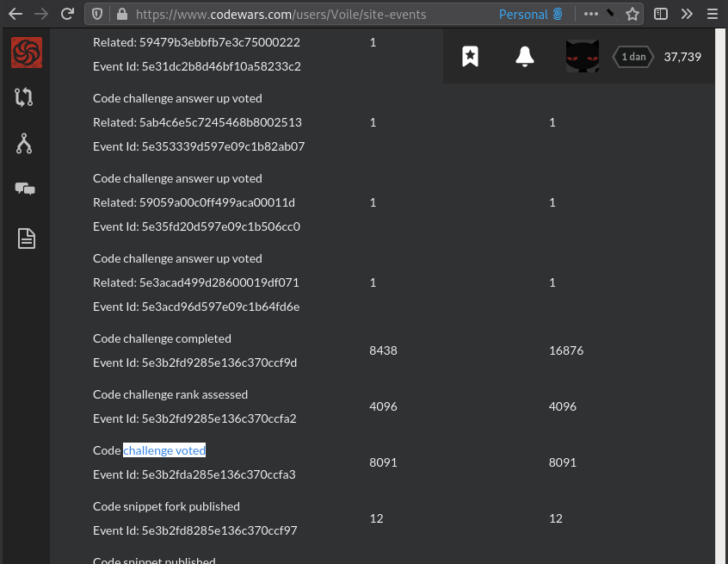The image size is (728, 564).
Task: Click Event Id: 5e3acd96d597e09c1b64fd6e
Action: click(x=196, y=307)
